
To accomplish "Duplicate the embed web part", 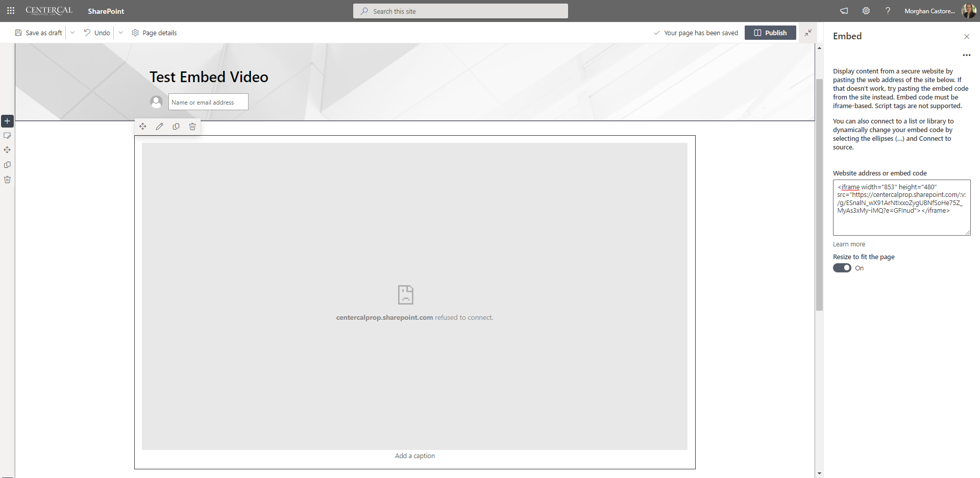I will [176, 126].
